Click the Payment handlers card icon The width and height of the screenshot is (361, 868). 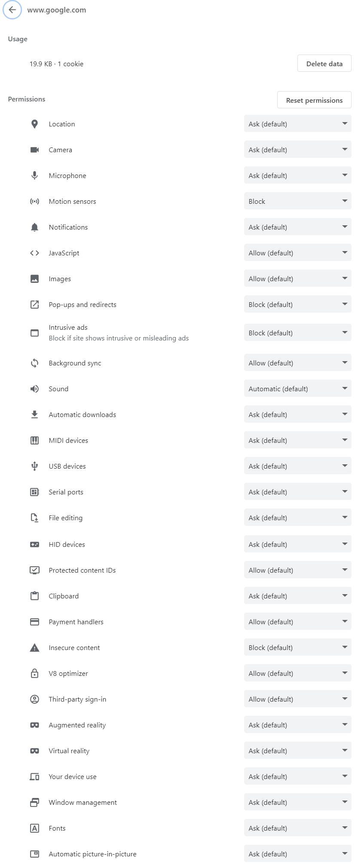(x=35, y=622)
